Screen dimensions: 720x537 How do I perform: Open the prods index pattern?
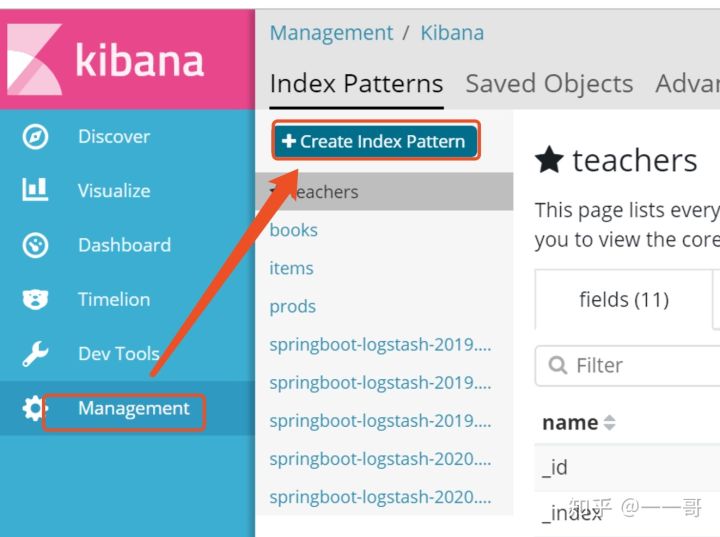(x=293, y=306)
